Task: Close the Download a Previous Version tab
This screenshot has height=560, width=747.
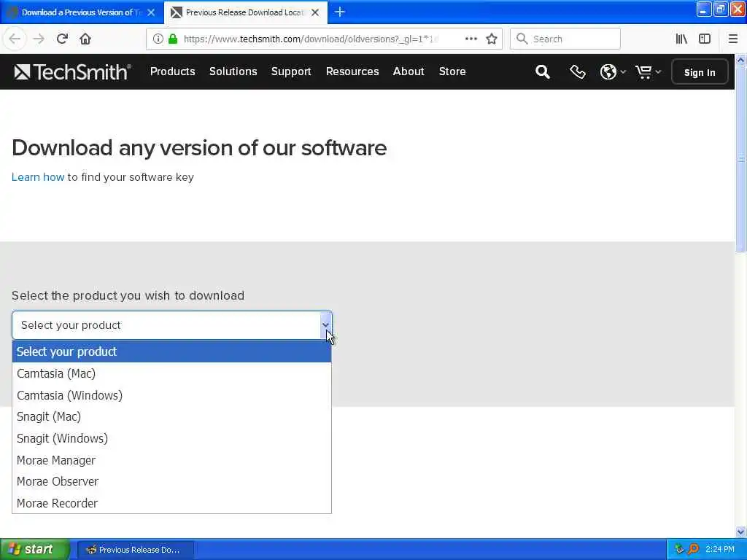Action: click(151, 12)
